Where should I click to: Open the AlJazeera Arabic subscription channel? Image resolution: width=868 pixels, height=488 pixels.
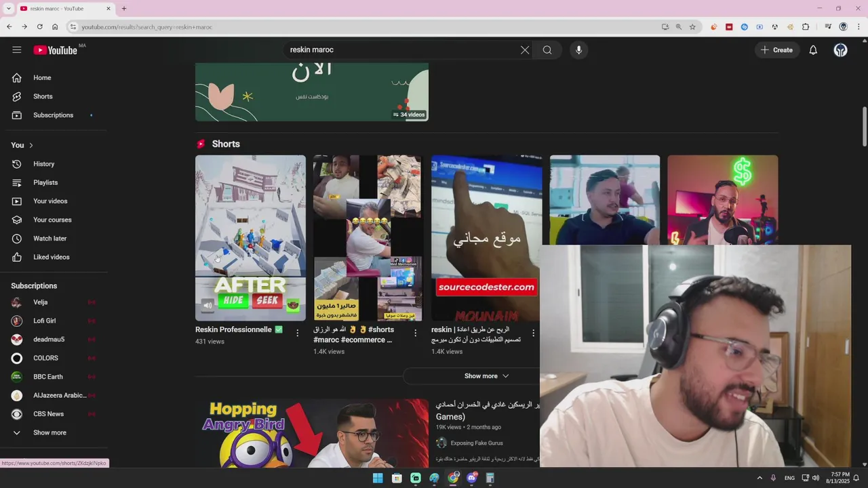point(54,395)
